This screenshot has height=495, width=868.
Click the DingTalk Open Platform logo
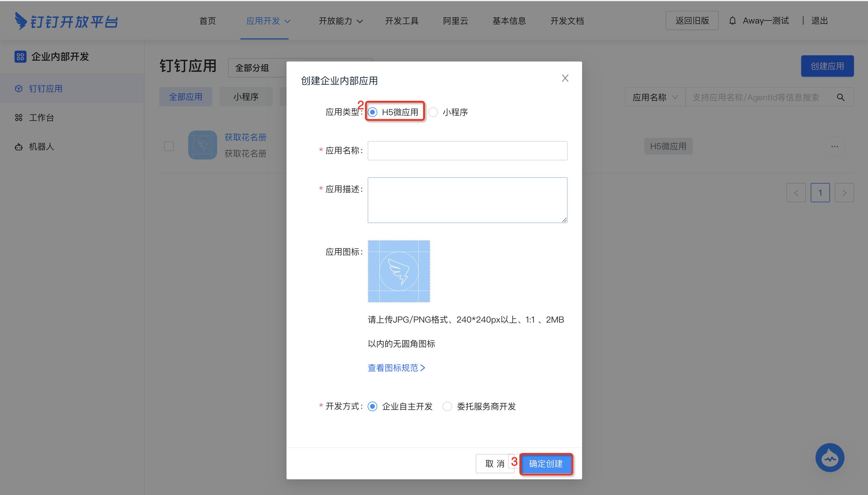pyautogui.click(x=66, y=21)
